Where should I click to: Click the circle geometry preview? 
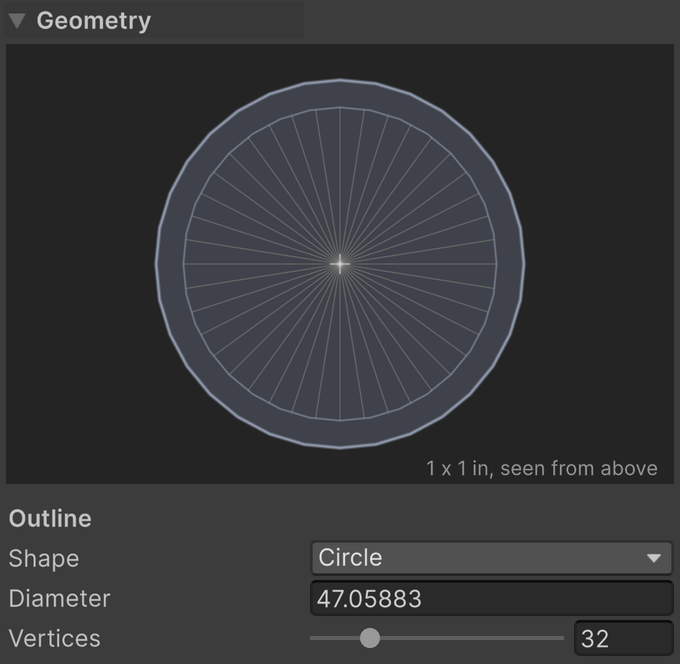pyautogui.click(x=340, y=264)
